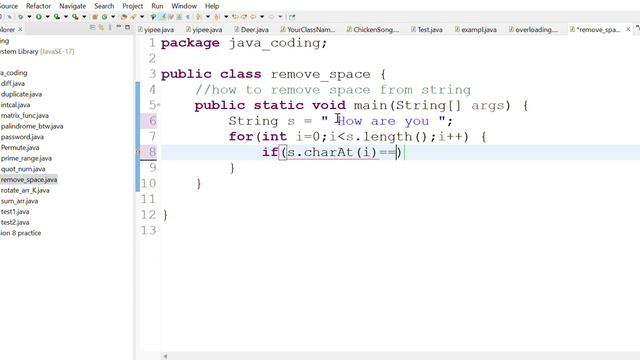
Task: Close the remove_space.java editor tab
Action: [628, 29]
